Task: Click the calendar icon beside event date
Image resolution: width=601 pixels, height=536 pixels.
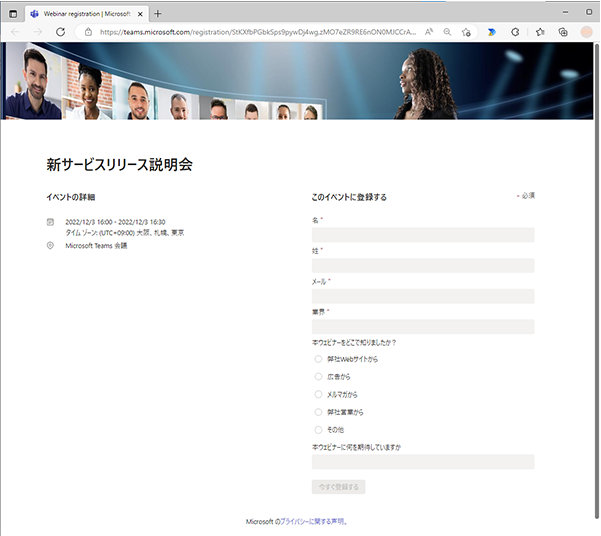Action: point(50,222)
